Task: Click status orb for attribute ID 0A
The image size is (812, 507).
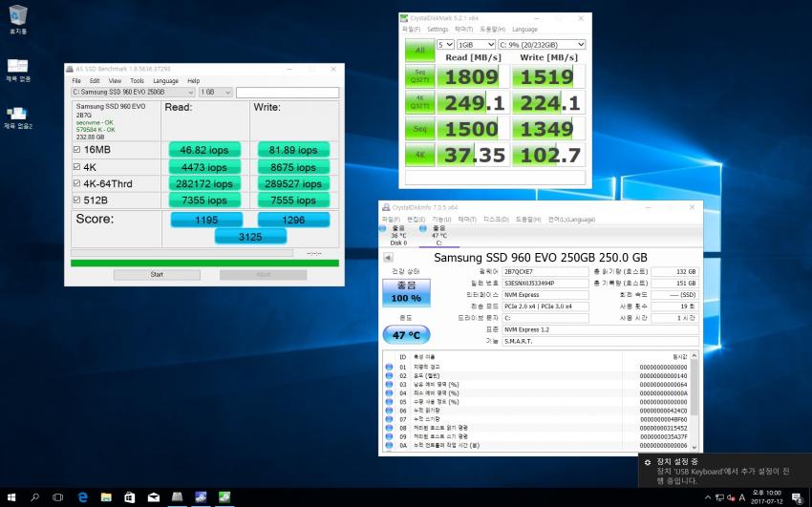Action: coord(389,445)
